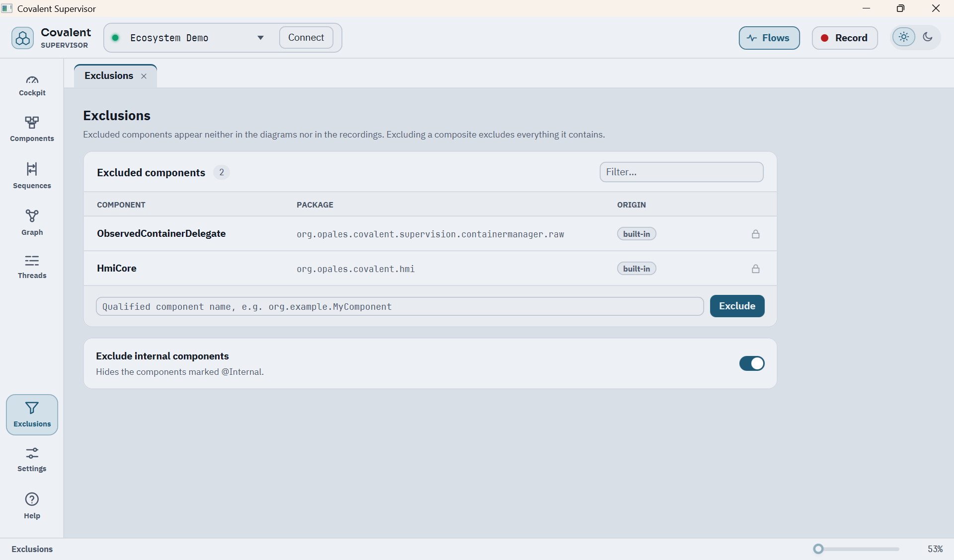Open the Flows button
954x560 pixels.
pos(769,38)
